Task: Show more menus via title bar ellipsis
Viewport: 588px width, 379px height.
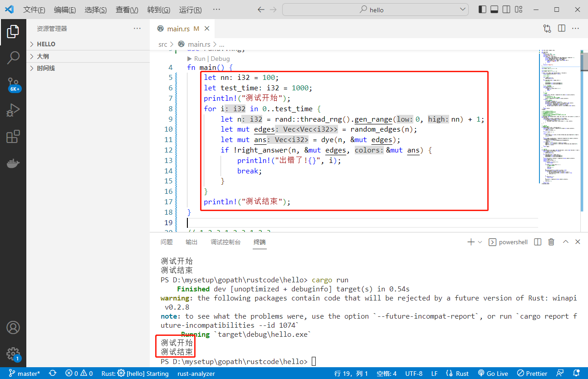Action: coord(216,10)
